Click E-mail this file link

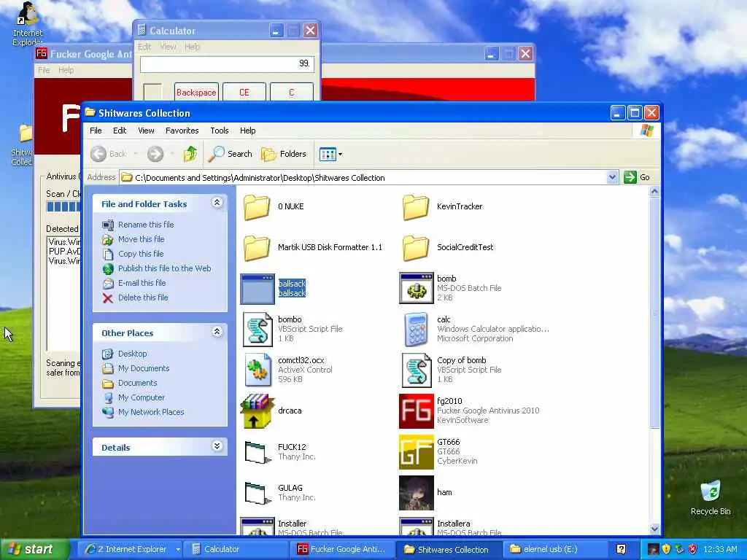(142, 283)
